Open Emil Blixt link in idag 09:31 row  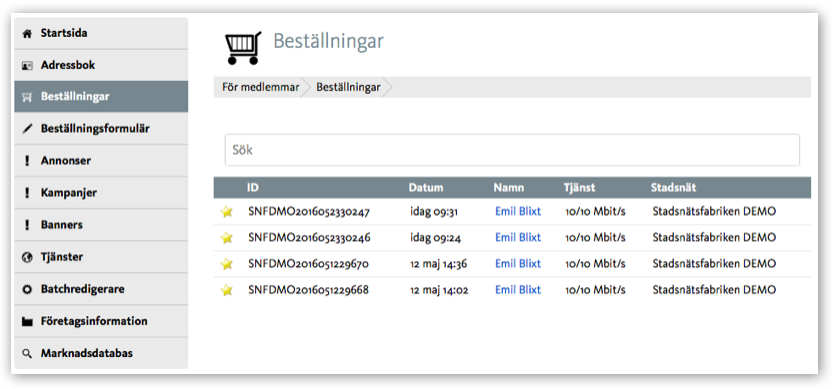[518, 212]
